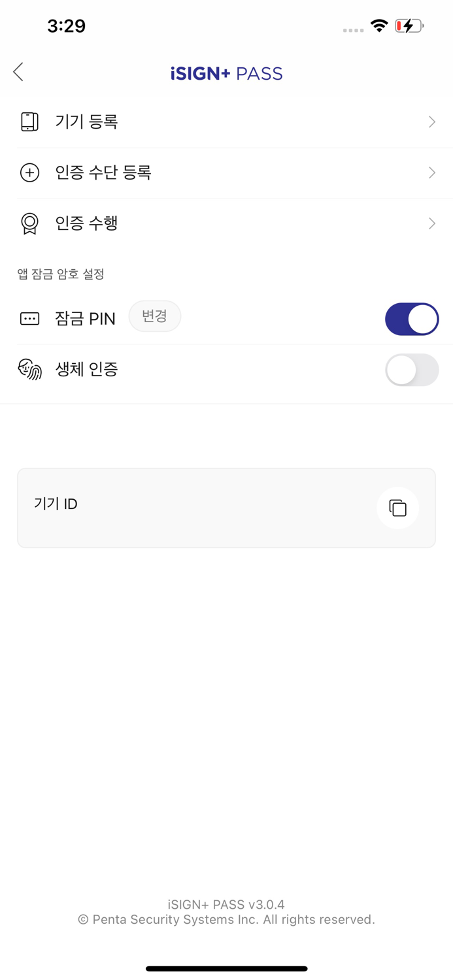The width and height of the screenshot is (453, 980).
Task: Select the badge icon next to 인증 수행
Action: click(x=29, y=223)
